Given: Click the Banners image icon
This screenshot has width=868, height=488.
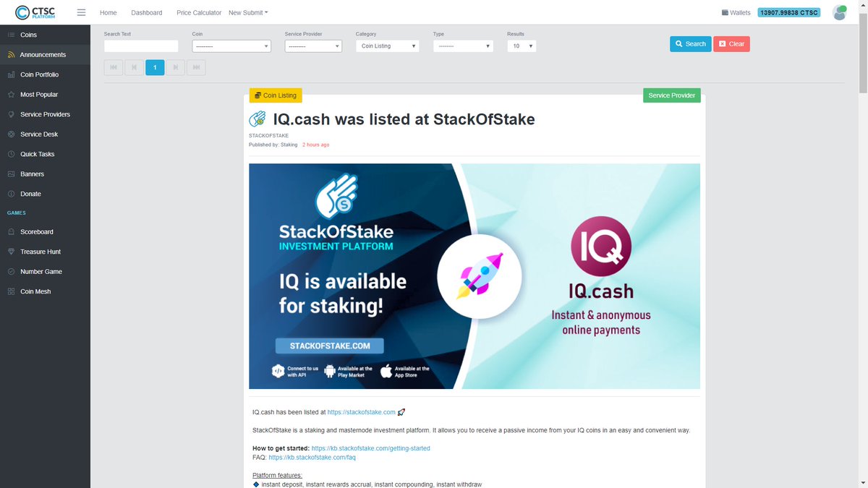Looking at the screenshot, I should (x=11, y=174).
